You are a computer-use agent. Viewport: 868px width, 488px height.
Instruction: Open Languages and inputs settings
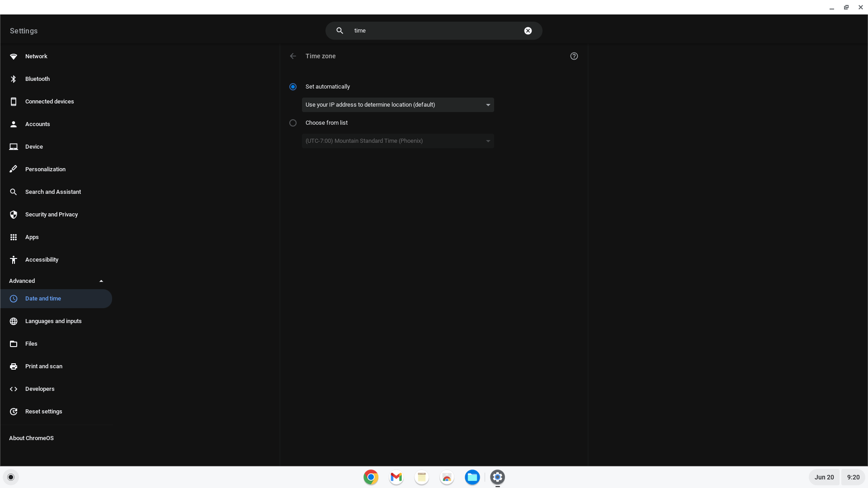pos(56,321)
